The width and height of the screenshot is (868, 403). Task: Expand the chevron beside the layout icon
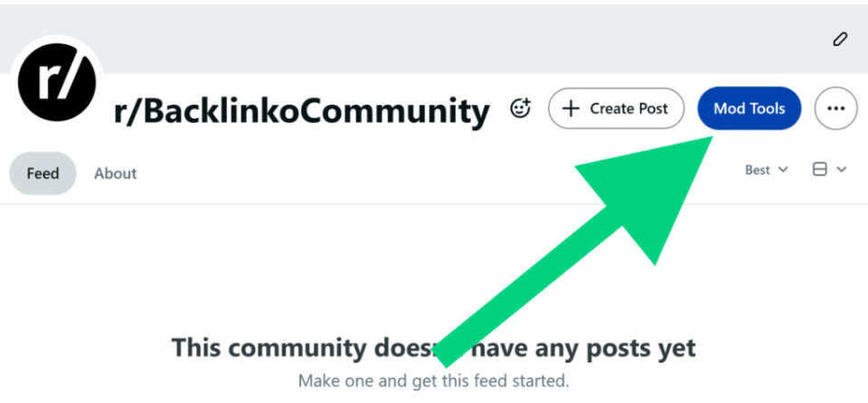[842, 169]
